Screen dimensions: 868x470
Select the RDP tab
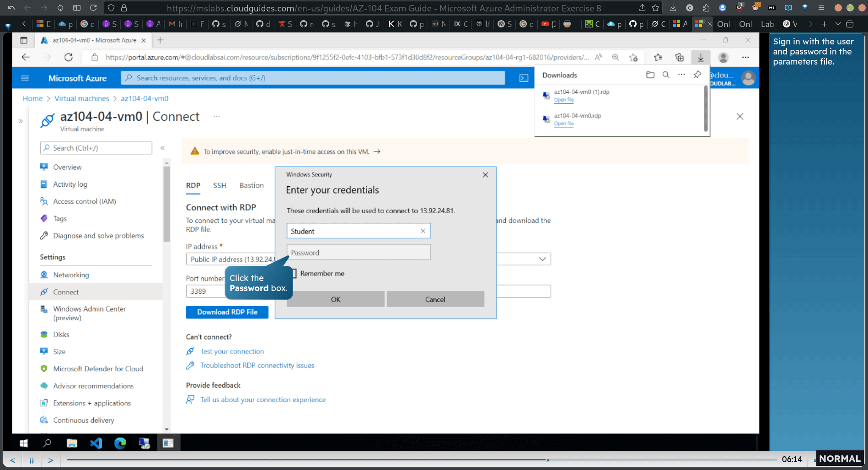[193, 185]
